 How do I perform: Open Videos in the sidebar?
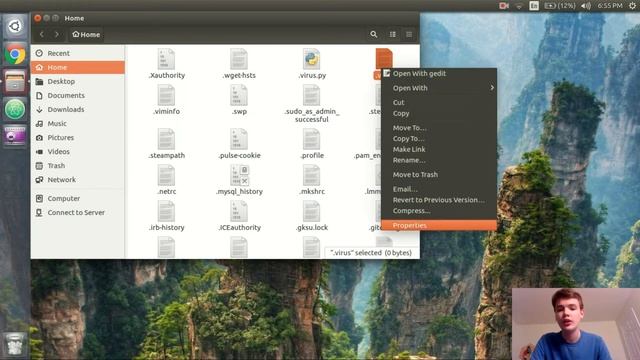(x=78, y=151)
